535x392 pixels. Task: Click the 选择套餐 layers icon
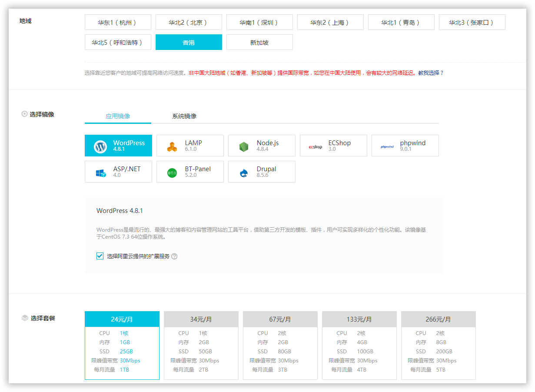(25, 318)
